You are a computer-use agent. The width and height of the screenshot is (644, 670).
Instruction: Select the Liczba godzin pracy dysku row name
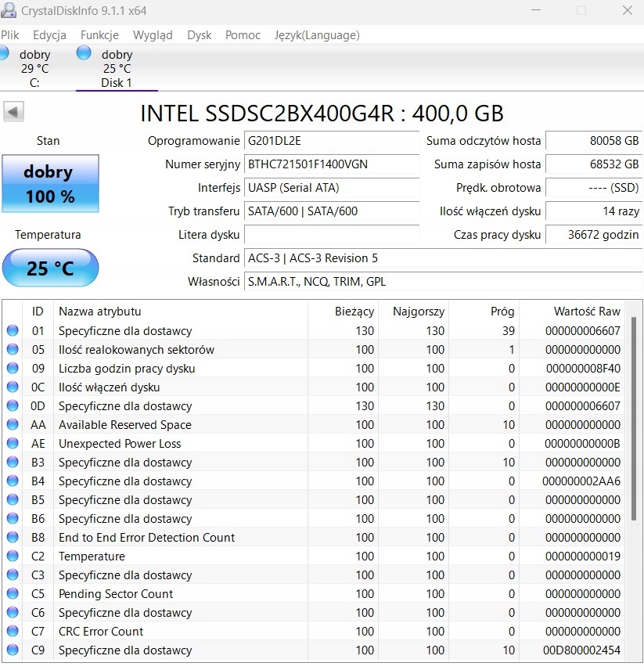click(x=127, y=369)
